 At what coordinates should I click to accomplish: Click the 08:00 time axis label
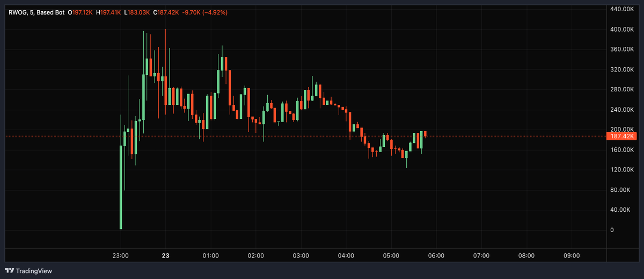click(526, 256)
